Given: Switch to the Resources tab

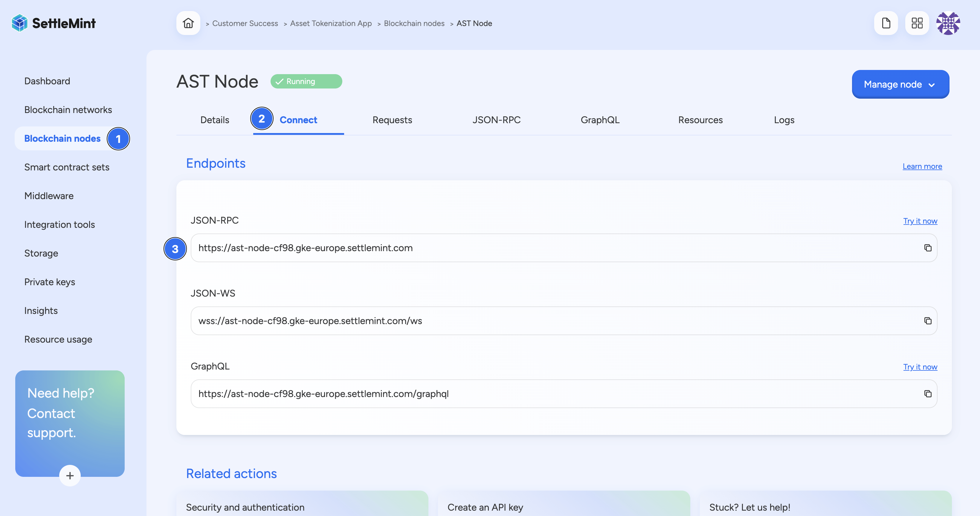Looking at the screenshot, I should [700, 120].
